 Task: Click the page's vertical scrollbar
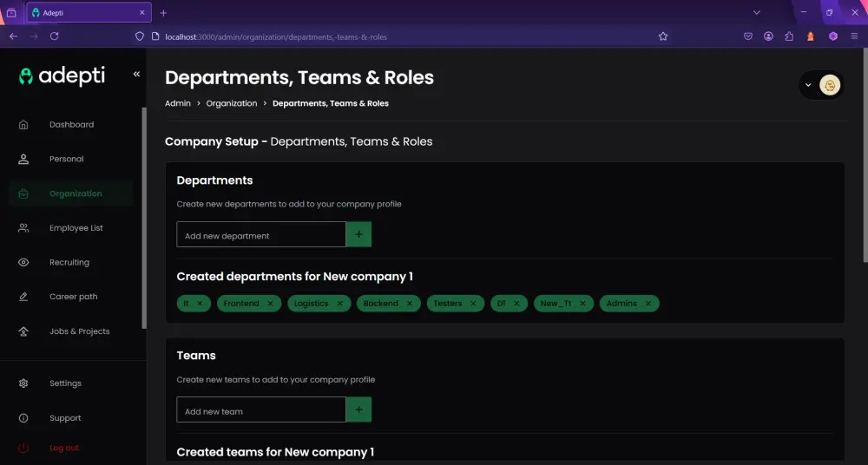tap(865, 155)
